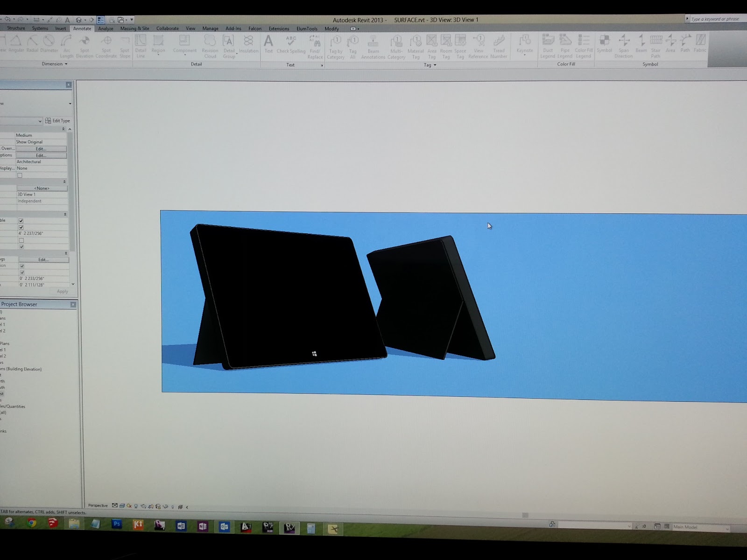Activate the Revision Cloud tool

(x=210, y=44)
